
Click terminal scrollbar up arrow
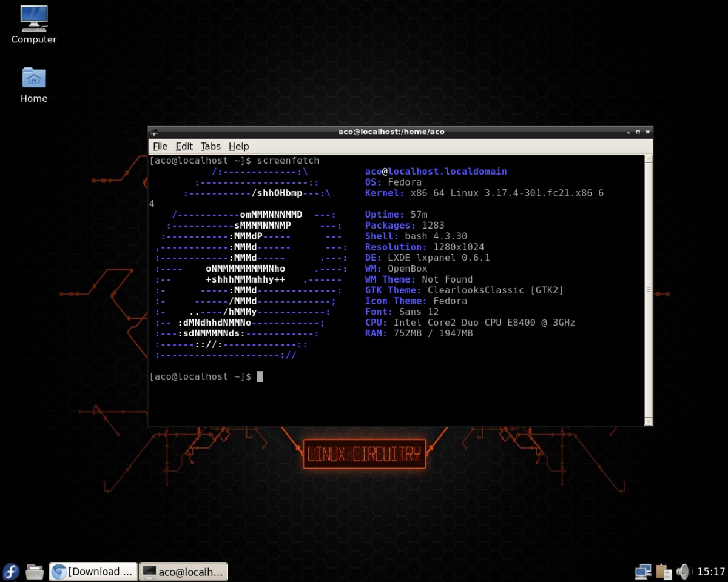tap(648, 159)
